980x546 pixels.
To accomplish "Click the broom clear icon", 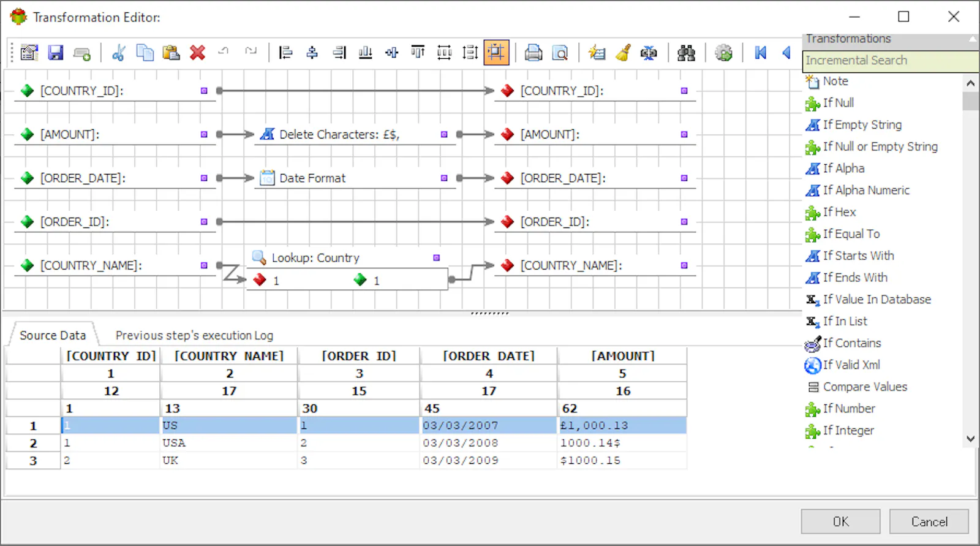I will pyautogui.click(x=623, y=53).
